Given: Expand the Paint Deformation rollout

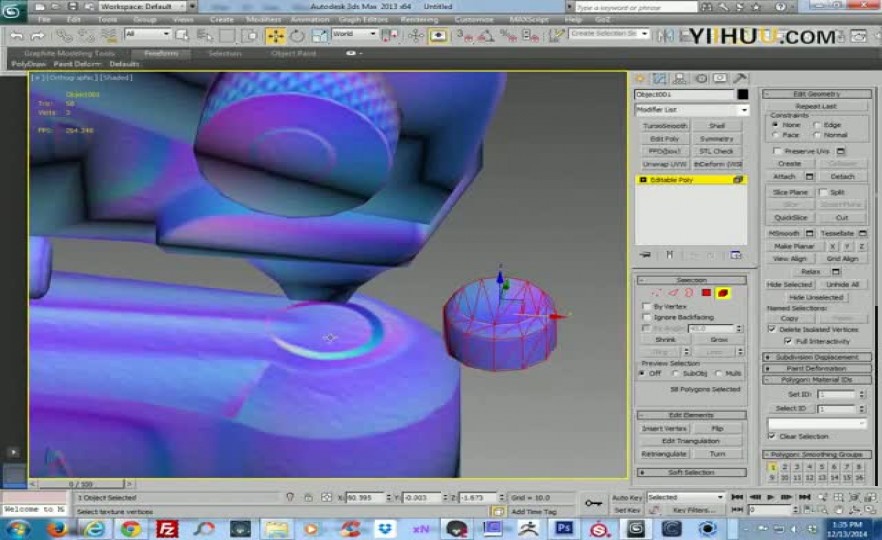Looking at the screenshot, I should (x=817, y=368).
